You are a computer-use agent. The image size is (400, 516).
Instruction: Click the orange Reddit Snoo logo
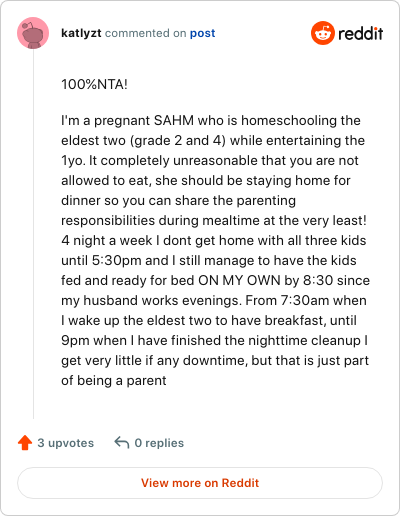(323, 33)
